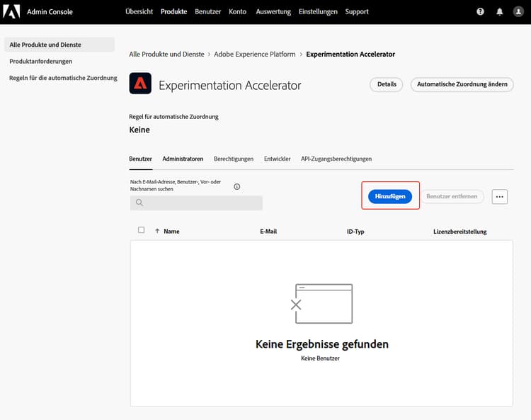Open the Produkte menu
The height and width of the screenshot is (420, 531).
click(173, 11)
